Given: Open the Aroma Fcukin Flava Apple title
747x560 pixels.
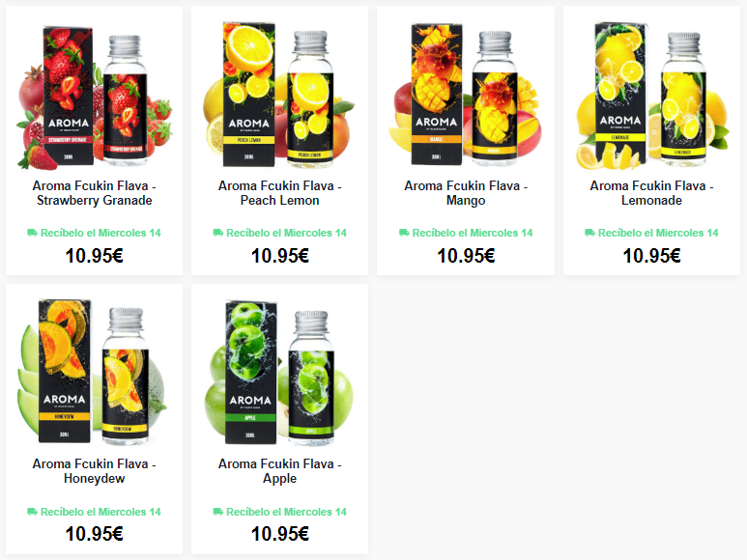Looking at the screenshot, I should pos(279,471).
